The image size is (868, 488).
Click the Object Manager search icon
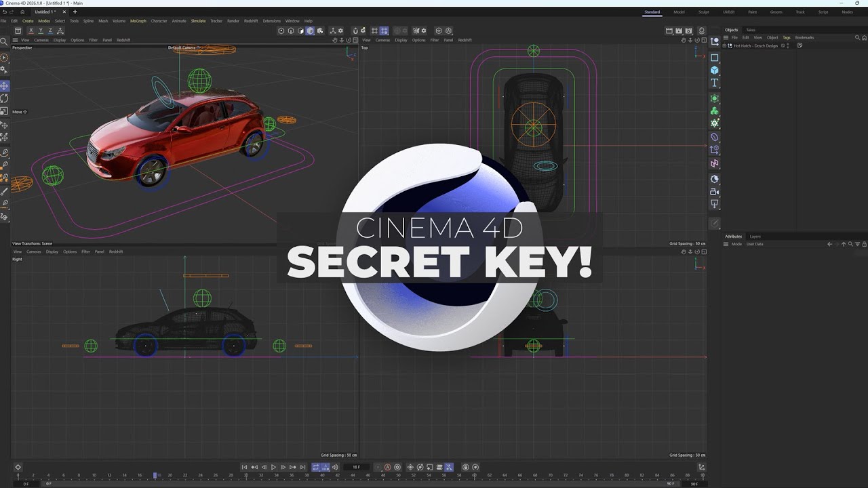[857, 38]
